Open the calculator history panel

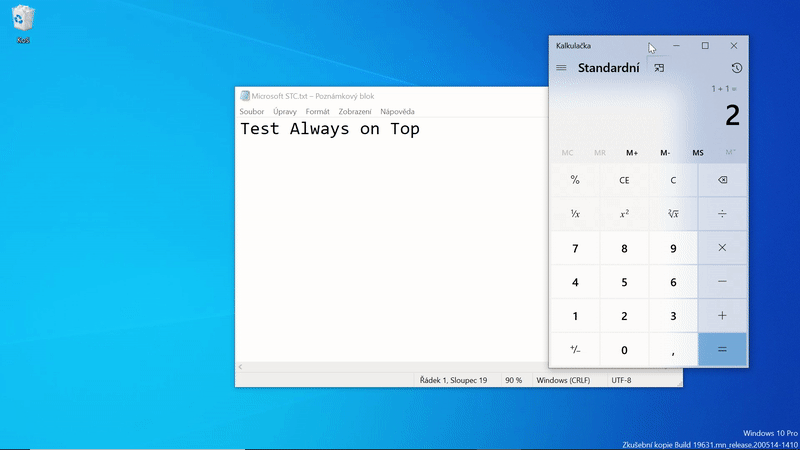pos(736,68)
